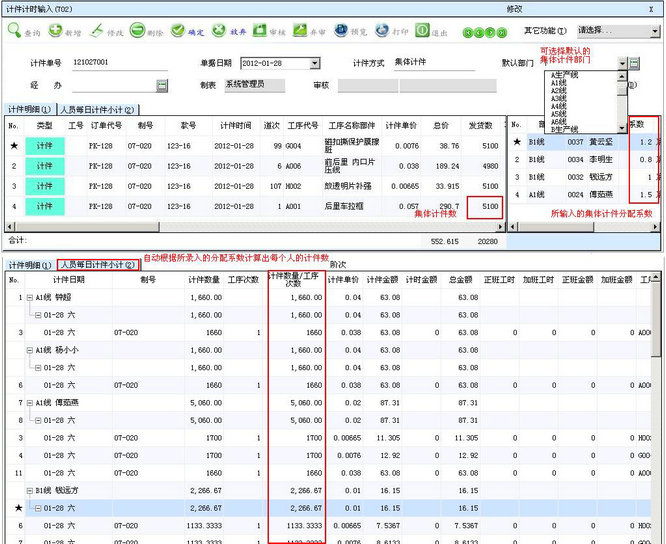
Task: Click the 经办 input field
Action: coord(114,85)
